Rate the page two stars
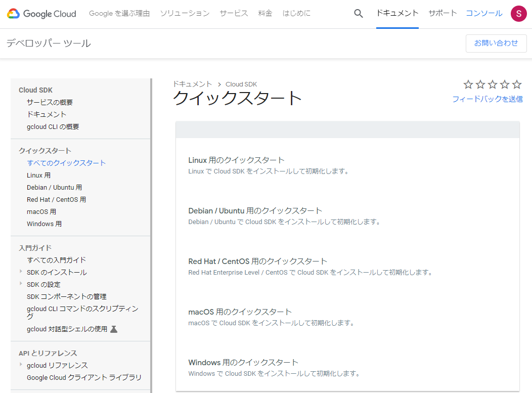Screen dimensions: 532x393 [x=480, y=84]
